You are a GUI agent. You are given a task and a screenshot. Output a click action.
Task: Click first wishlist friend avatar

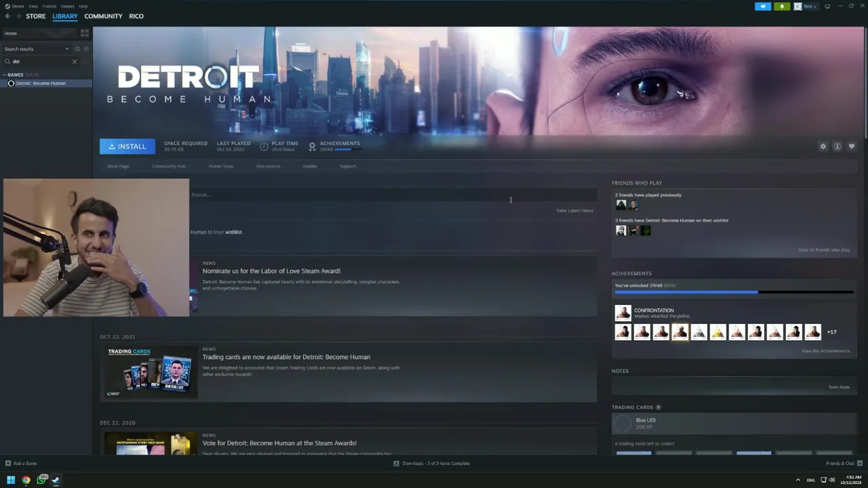coord(621,230)
